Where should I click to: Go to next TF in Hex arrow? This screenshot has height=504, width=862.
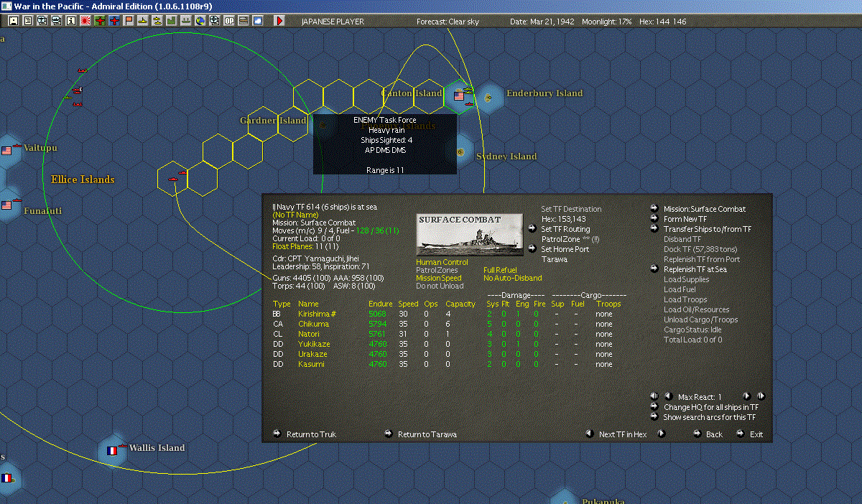click(662, 434)
